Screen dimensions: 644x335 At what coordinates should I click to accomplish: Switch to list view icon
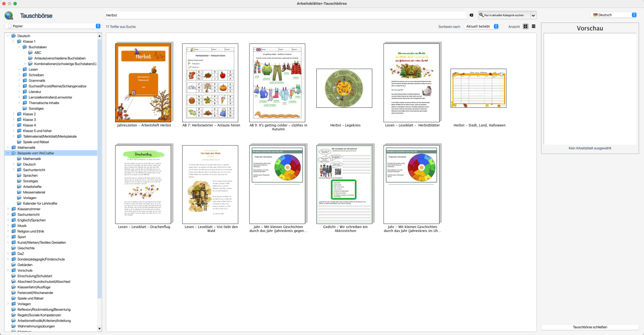(x=534, y=27)
